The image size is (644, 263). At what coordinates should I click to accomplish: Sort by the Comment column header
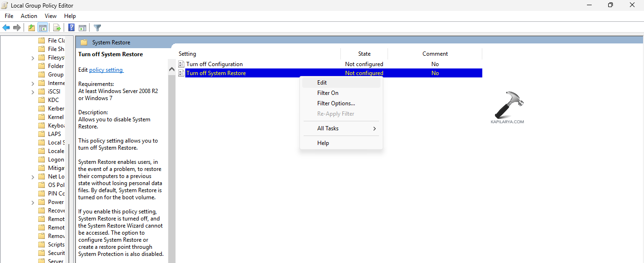pos(435,54)
